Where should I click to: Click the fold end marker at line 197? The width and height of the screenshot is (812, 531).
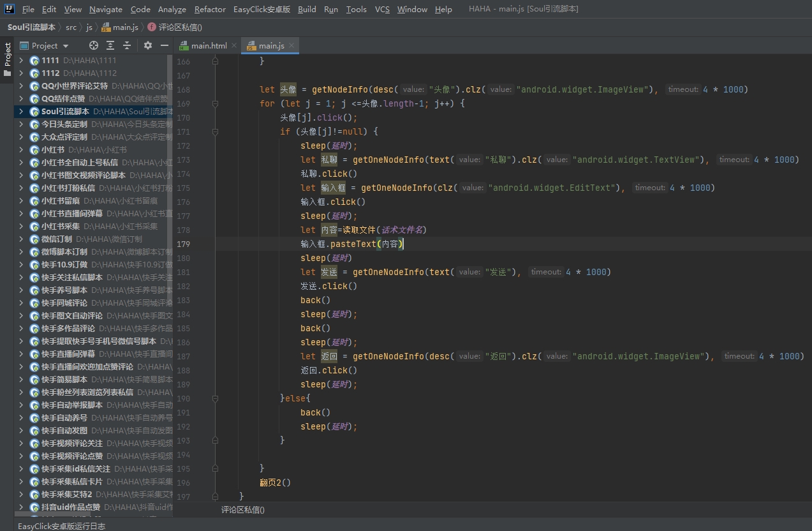tap(215, 497)
